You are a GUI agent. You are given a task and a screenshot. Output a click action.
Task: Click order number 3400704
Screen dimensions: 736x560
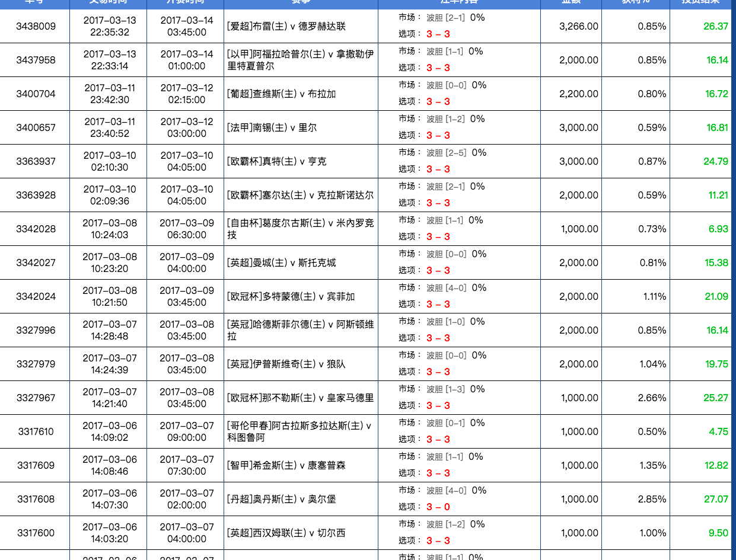[36, 94]
